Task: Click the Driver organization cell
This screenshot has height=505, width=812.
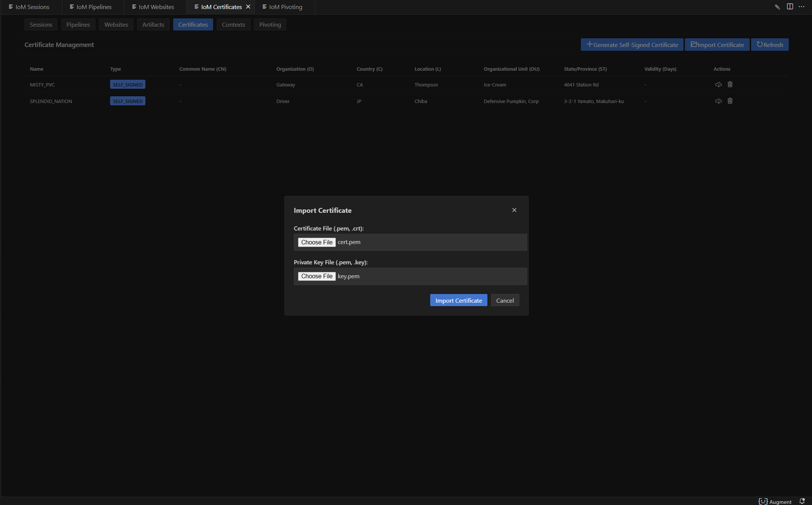Action: 283,101
